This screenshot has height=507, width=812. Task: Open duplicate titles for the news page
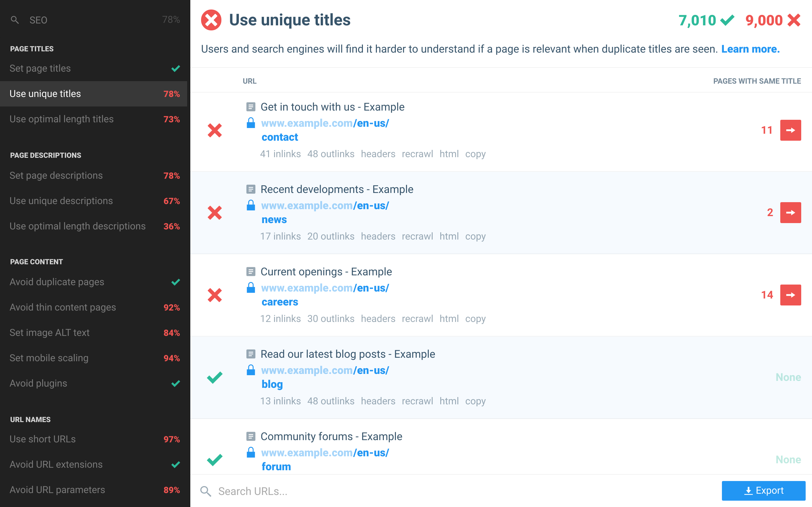tap(790, 213)
